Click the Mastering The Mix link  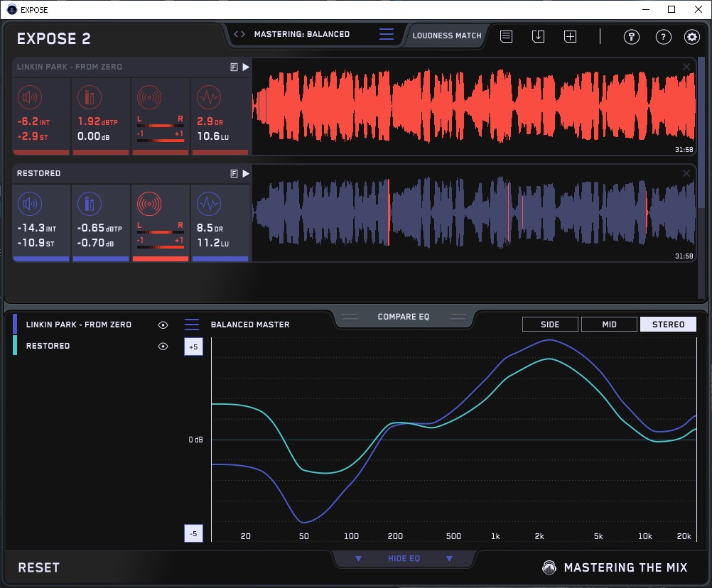click(625, 567)
